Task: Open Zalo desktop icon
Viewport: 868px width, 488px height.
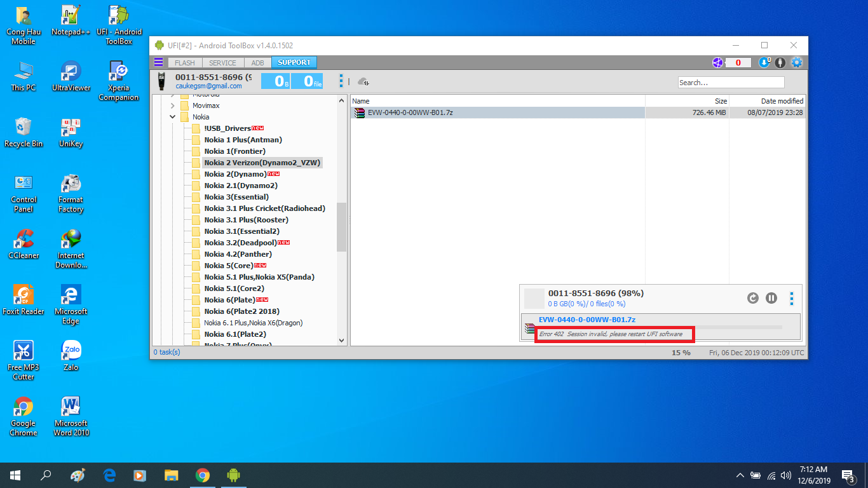Action: 71,356
